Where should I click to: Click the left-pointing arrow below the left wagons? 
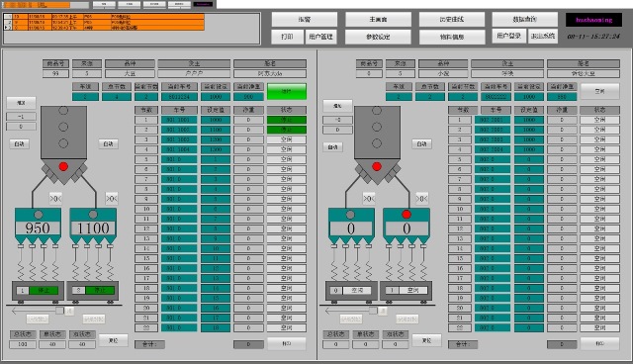tap(33, 311)
